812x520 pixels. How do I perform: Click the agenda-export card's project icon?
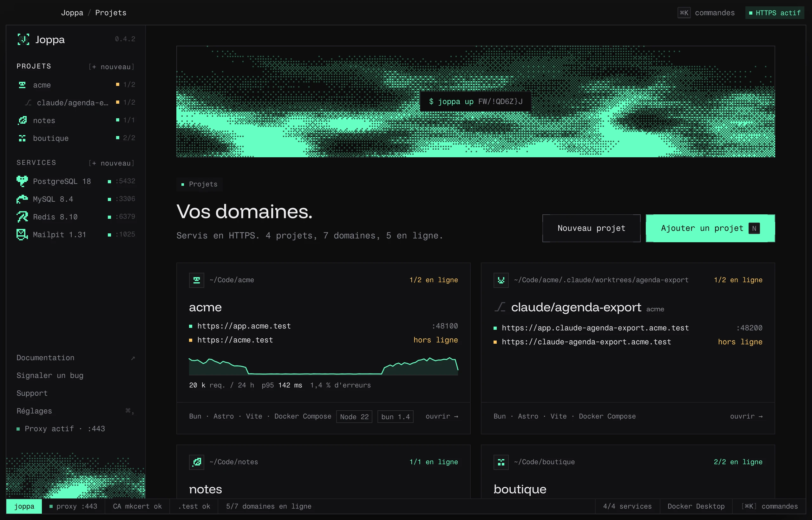[501, 280]
